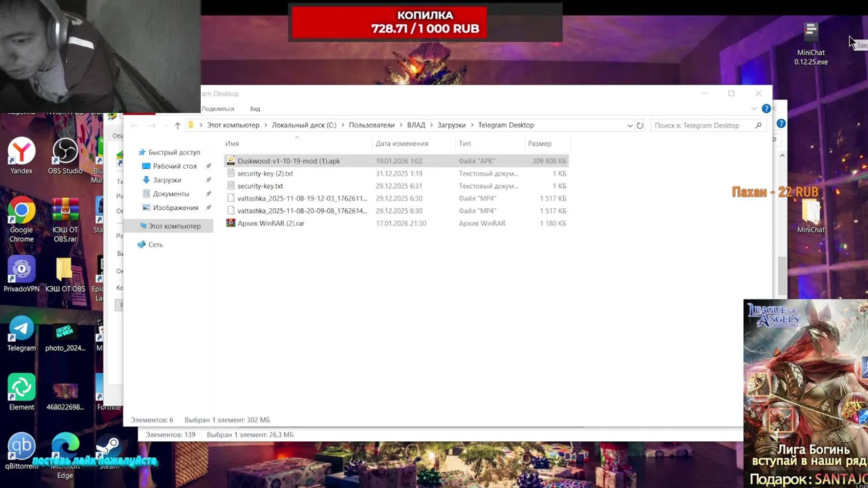Click the Up one level arrow

pos(178,125)
